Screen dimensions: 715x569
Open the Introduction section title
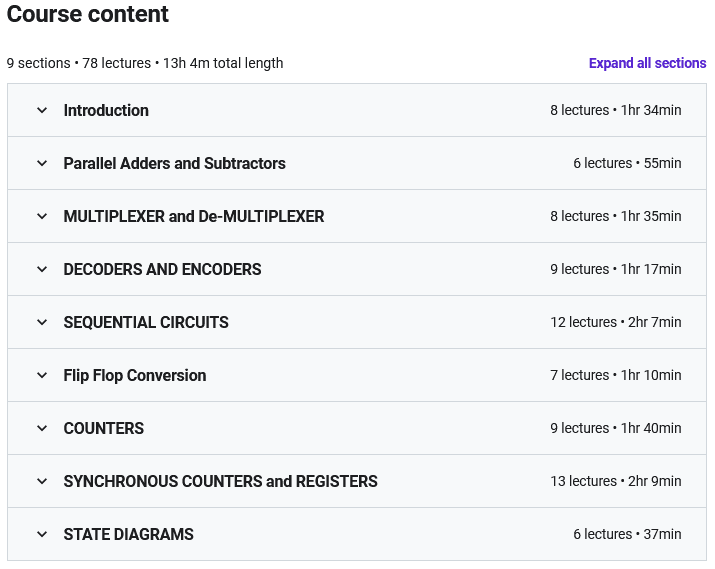pos(106,110)
